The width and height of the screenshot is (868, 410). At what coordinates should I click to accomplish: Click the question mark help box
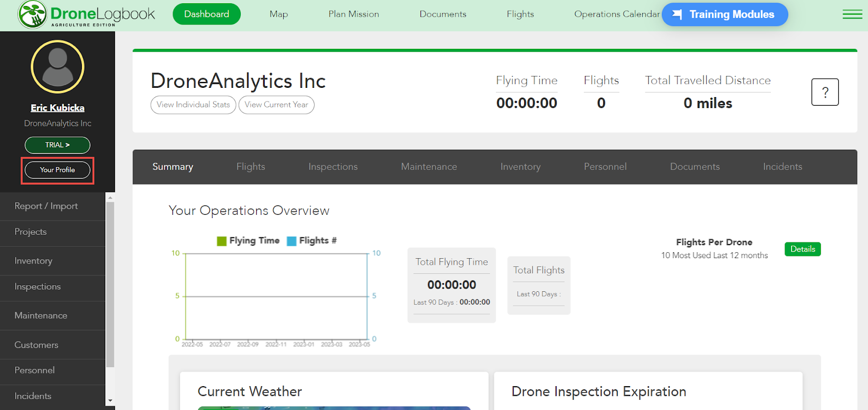pos(825,92)
